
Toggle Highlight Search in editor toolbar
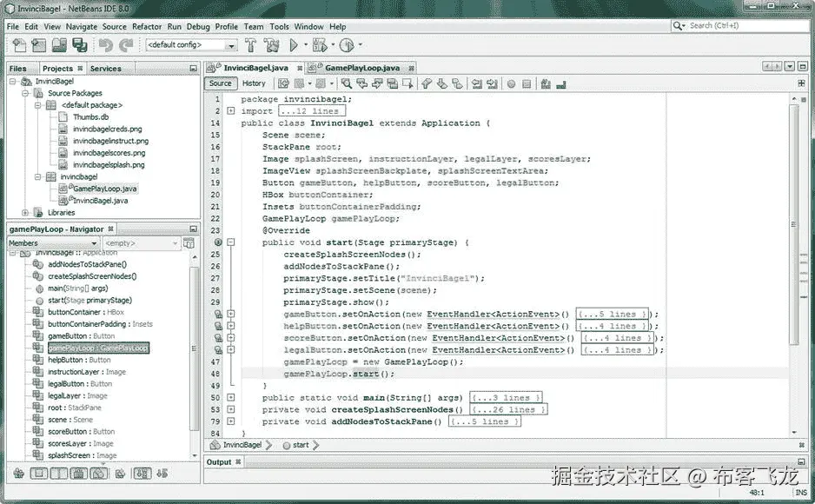click(x=393, y=83)
